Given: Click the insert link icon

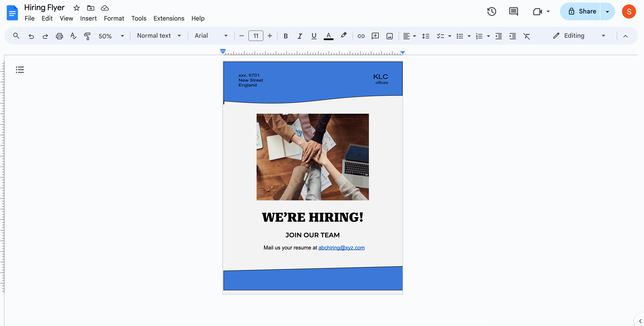Looking at the screenshot, I should tap(361, 36).
